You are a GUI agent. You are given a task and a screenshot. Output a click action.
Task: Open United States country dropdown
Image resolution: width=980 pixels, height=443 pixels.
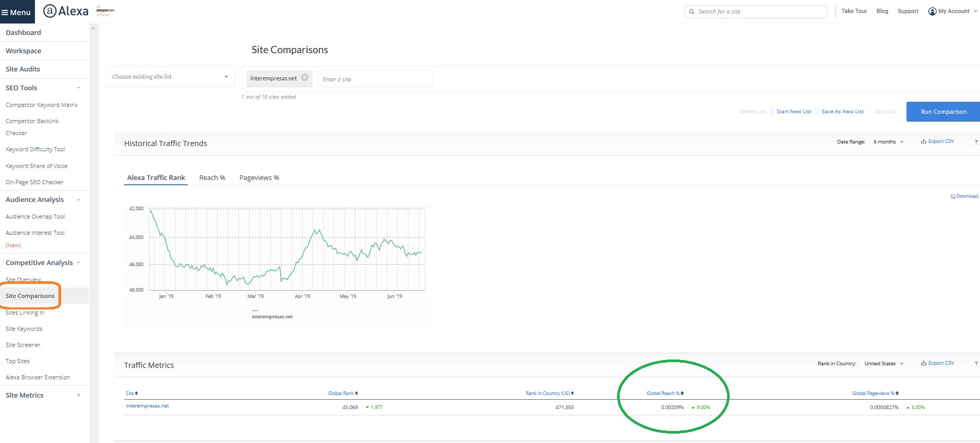pyautogui.click(x=884, y=364)
